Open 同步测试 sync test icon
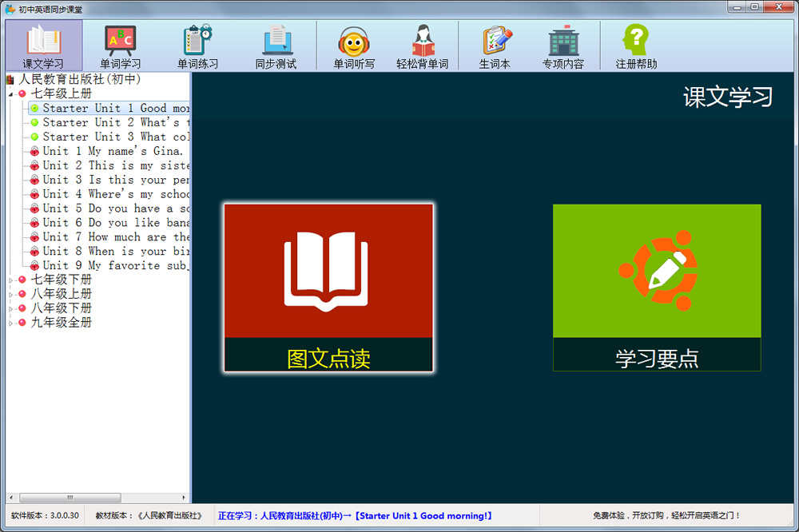Image resolution: width=799 pixels, height=532 pixels. point(276,46)
